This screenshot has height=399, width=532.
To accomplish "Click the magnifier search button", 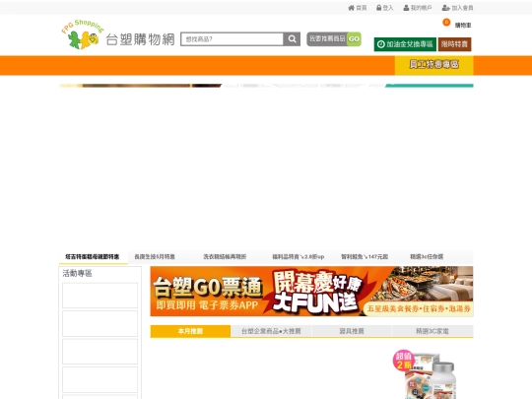I will point(292,39).
